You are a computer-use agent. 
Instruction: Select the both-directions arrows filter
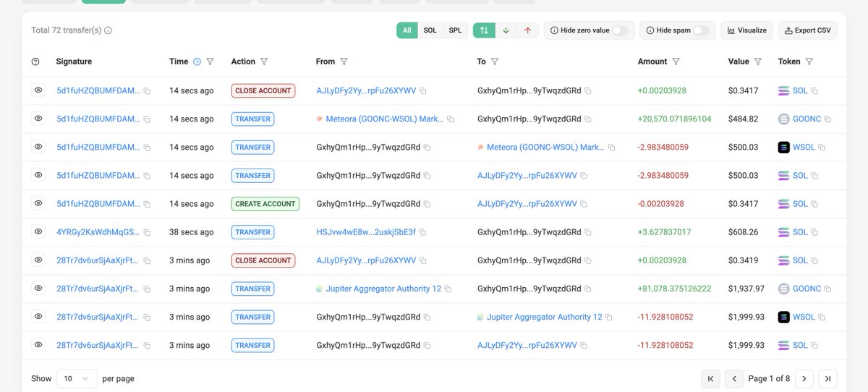click(x=484, y=30)
